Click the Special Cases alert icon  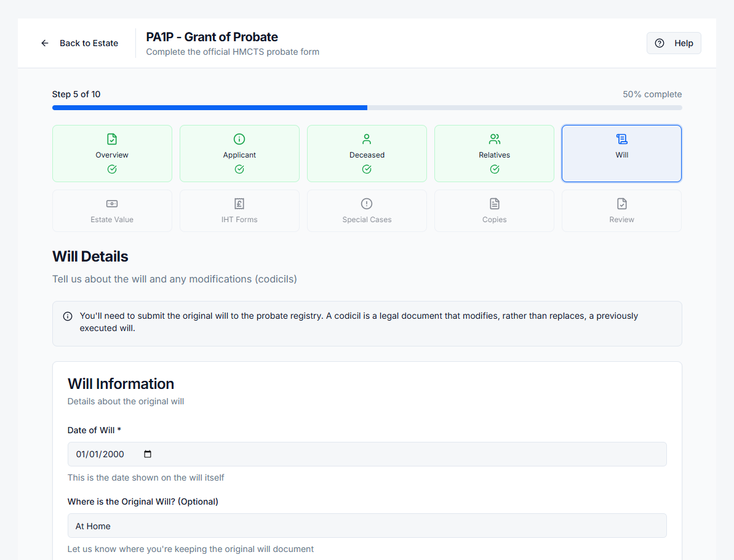pyautogui.click(x=367, y=203)
